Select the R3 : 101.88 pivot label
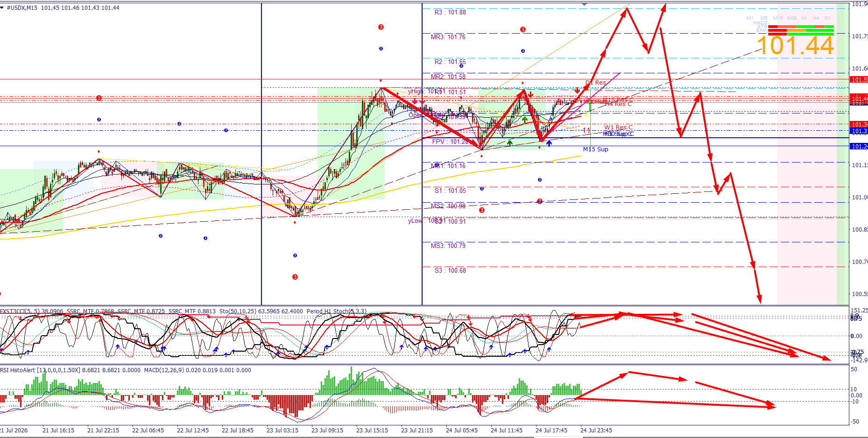The width and height of the screenshot is (868, 438). click(x=450, y=13)
